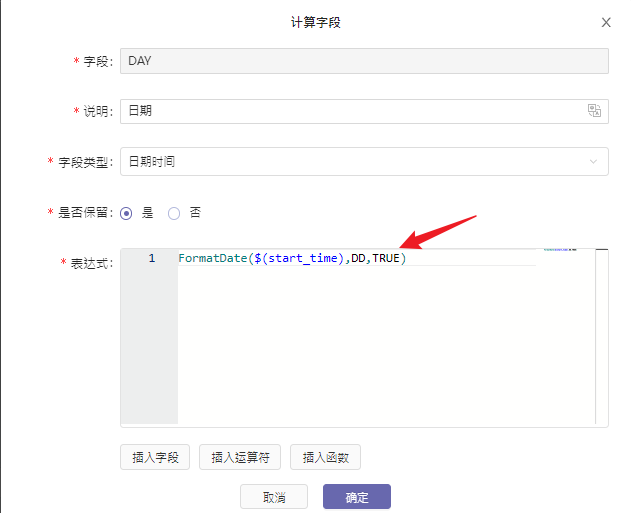Viewport: 631px width, 513px height.
Task: Click the empty area of expression editor
Action: 357,346
